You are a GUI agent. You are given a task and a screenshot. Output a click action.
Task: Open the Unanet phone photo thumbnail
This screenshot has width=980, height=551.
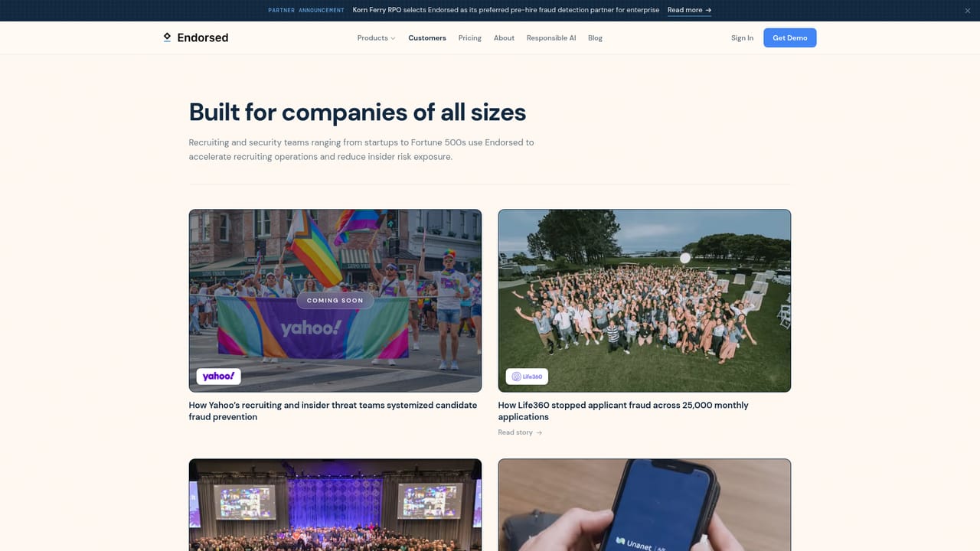click(x=645, y=505)
